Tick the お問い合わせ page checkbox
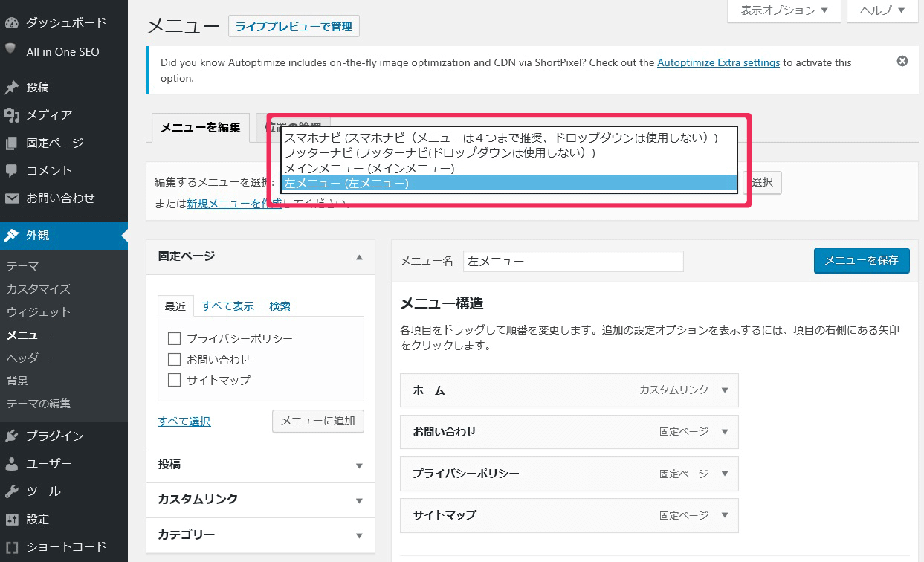Viewport: 924px width, 562px height. click(x=175, y=360)
